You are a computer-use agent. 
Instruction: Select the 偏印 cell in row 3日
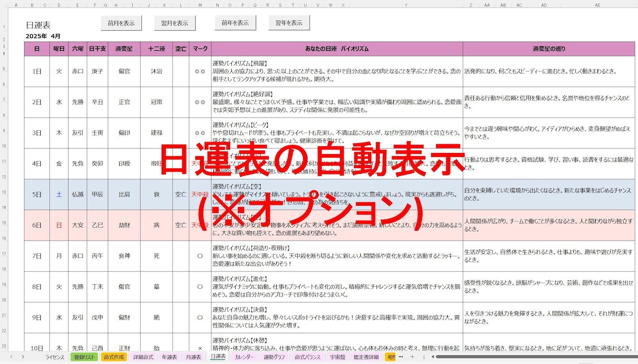point(124,133)
